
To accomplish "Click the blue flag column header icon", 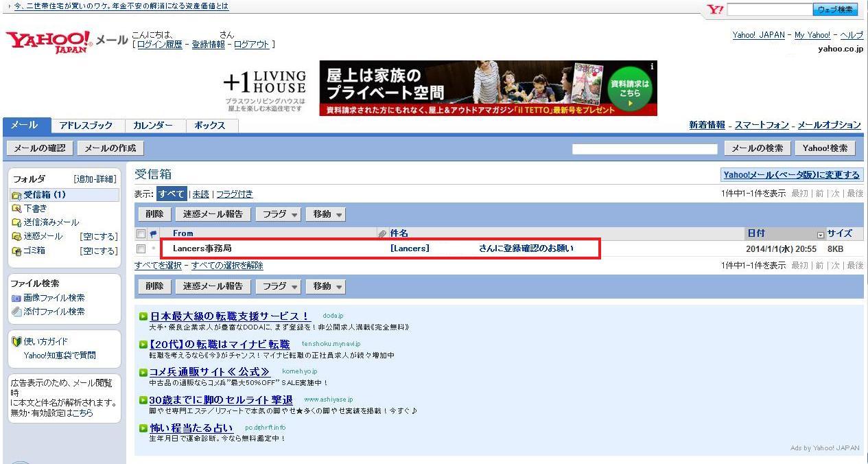I will pos(154,234).
